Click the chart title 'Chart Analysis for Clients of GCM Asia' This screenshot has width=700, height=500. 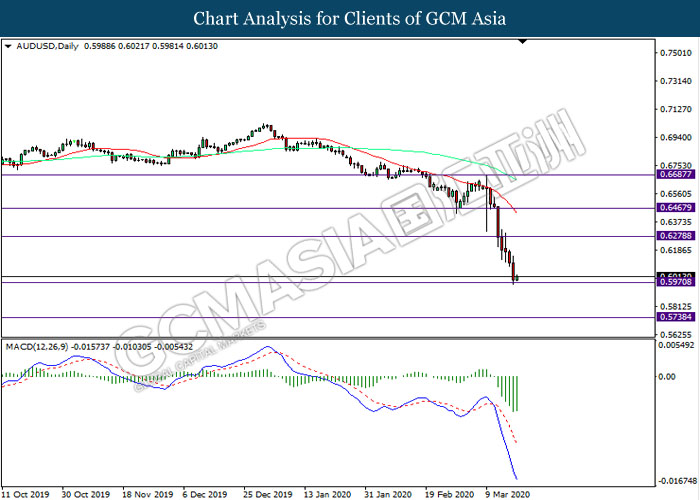coord(350,19)
